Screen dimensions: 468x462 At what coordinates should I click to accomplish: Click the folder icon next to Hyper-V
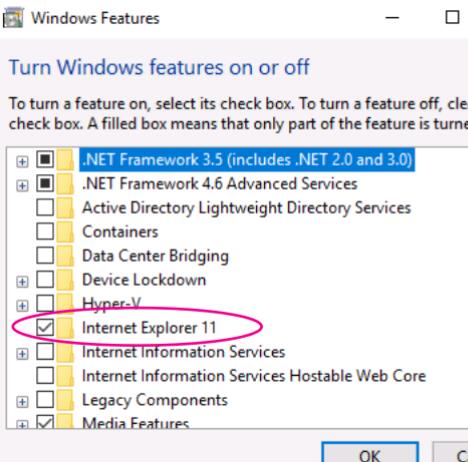[65, 304]
